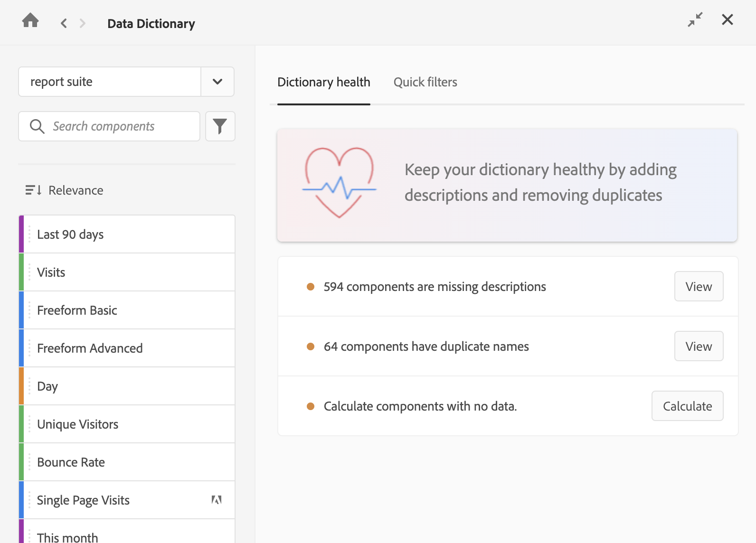
Task: Click the Adobe icon on Single Page Visits
Action: pyautogui.click(x=217, y=500)
